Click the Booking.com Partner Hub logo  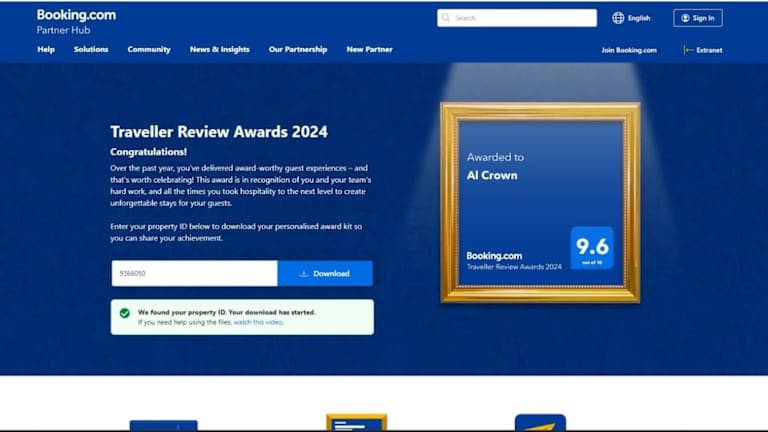click(76, 21)
